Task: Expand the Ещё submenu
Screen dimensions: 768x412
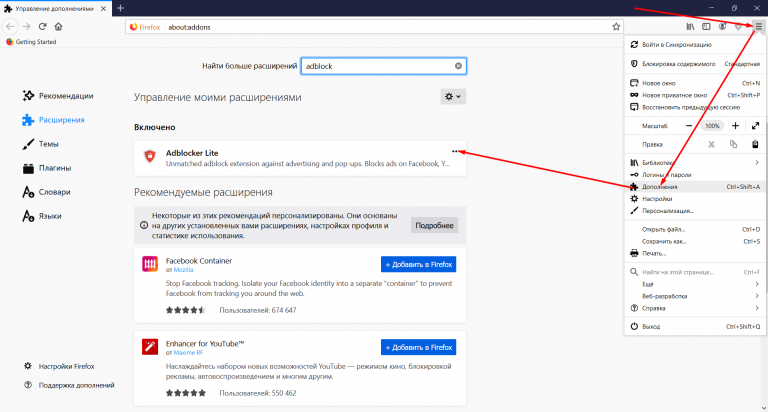Action: tap(695, 284)
